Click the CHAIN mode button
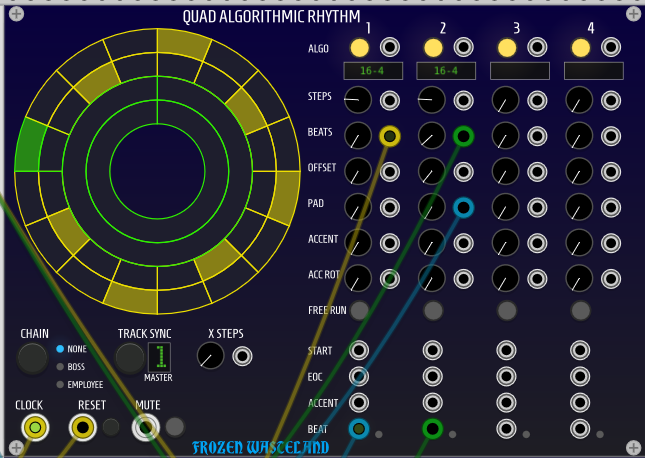Image resolution: width=645 pixels, height=458 pixels. click(x=32, y=358)
